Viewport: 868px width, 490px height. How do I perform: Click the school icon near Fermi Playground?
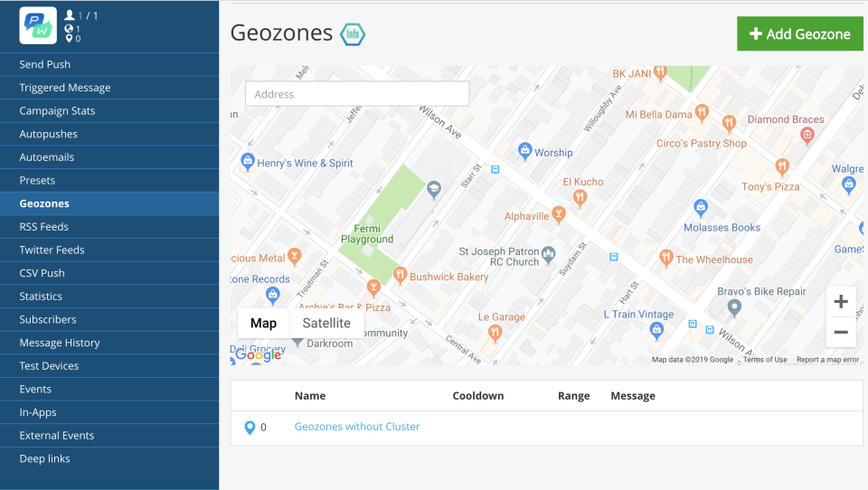point(434,190)
